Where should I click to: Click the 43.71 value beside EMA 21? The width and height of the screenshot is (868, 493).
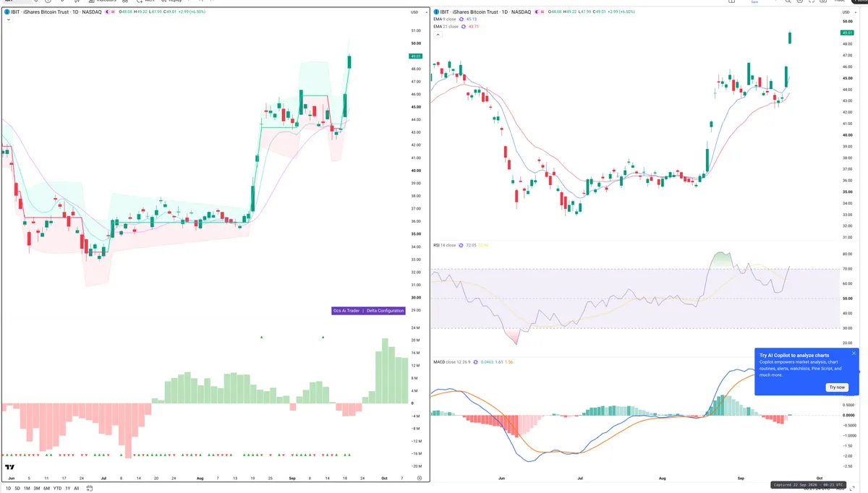[474, 27]
